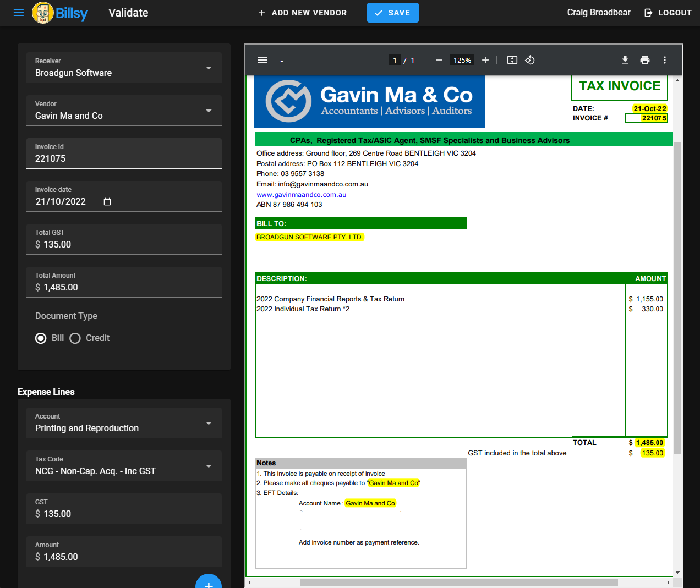
Task: Edit the expense line GST field
Action: coord(124,509)
